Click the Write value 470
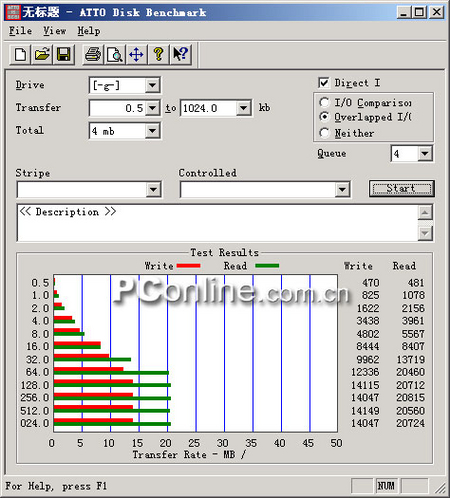 371,283
